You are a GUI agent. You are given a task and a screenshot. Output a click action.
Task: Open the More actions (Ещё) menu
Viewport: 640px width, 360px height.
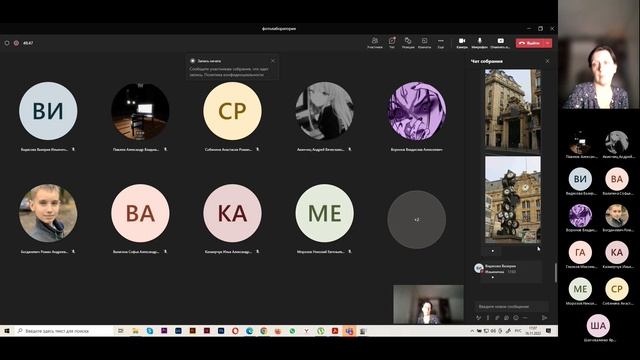[441, 42]
